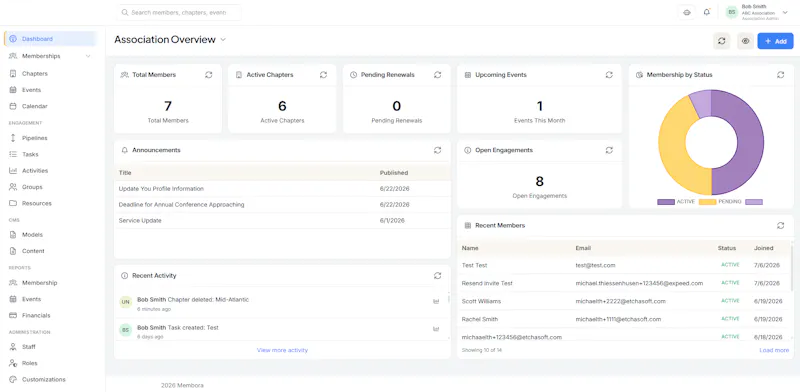Refresh the Pending Renewals card
800x392 pixels.
point(438,75)
